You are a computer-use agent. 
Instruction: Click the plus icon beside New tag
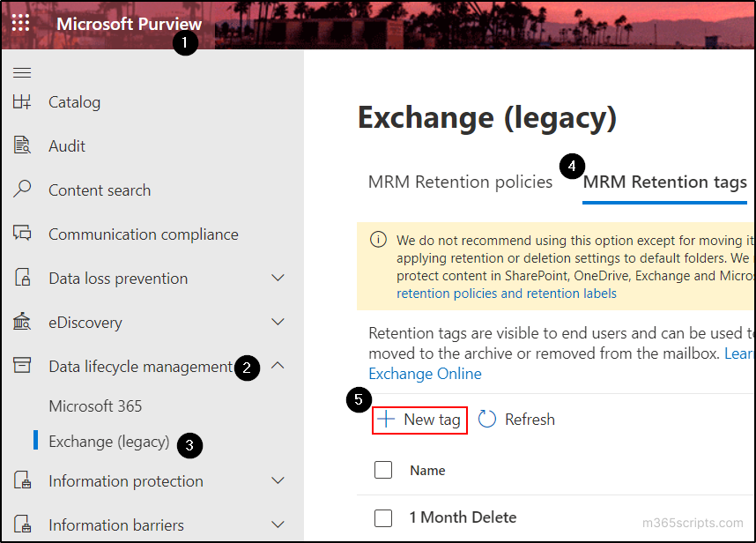pyautogui.click(x=386, y=419)
